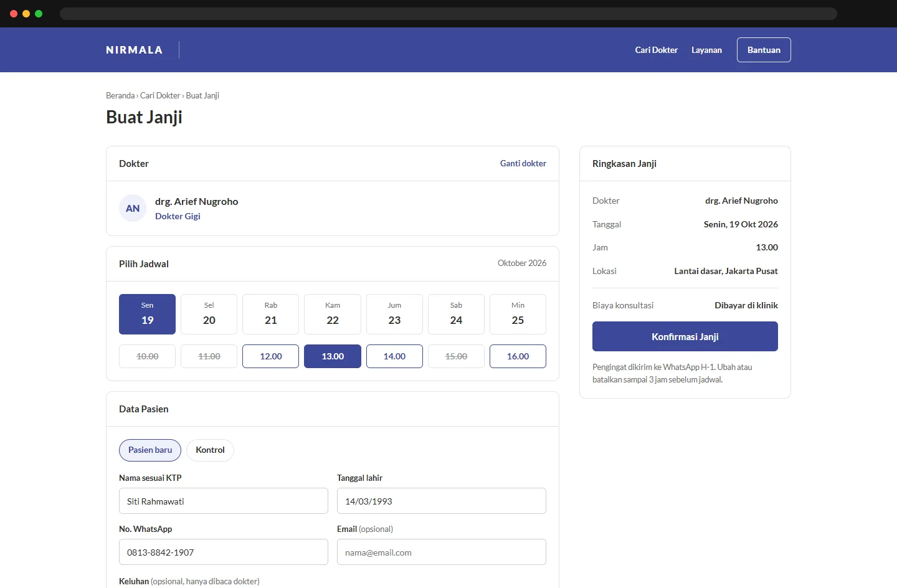The image size is (897, 588).
Task: Click 'Lantai dasar, Jakarta Pusat' value
Action: click(726, 271)
